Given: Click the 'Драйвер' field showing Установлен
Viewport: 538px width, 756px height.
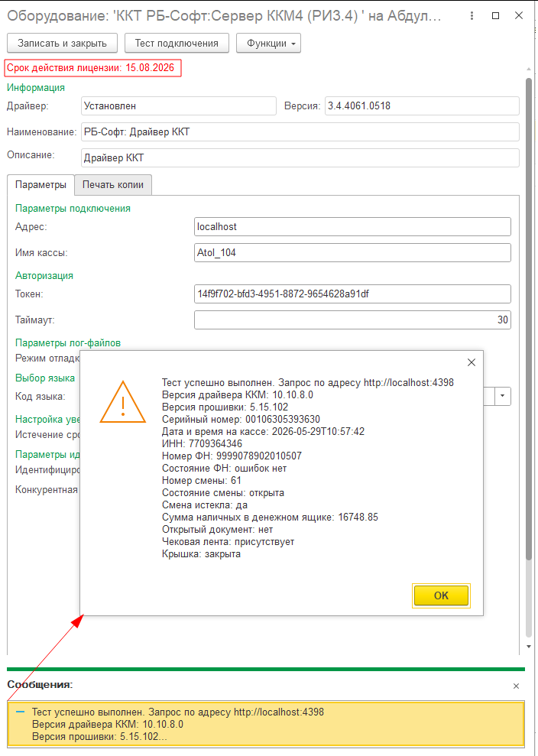Looking at the screenshot, I should [x=178, y=105].
